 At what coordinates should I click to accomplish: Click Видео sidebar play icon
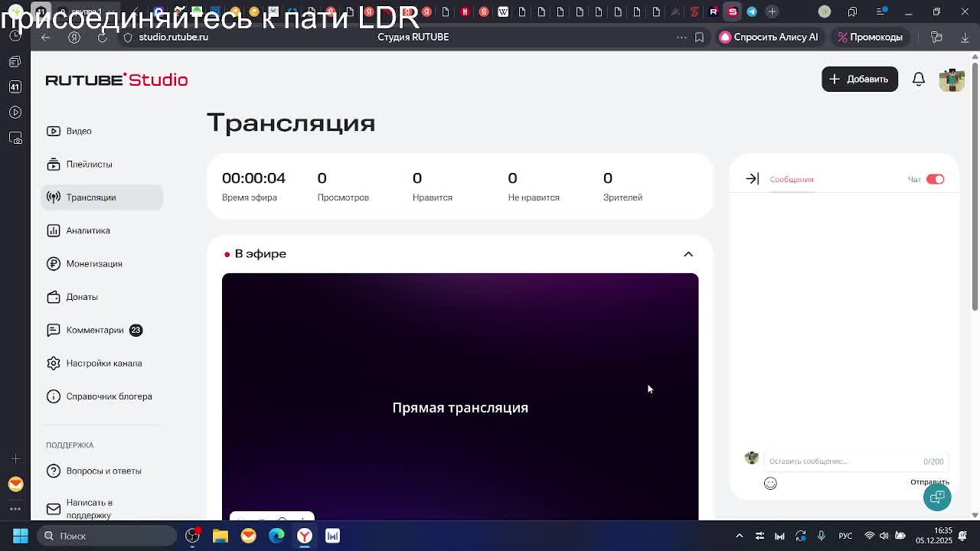click(x=53, y=131)
